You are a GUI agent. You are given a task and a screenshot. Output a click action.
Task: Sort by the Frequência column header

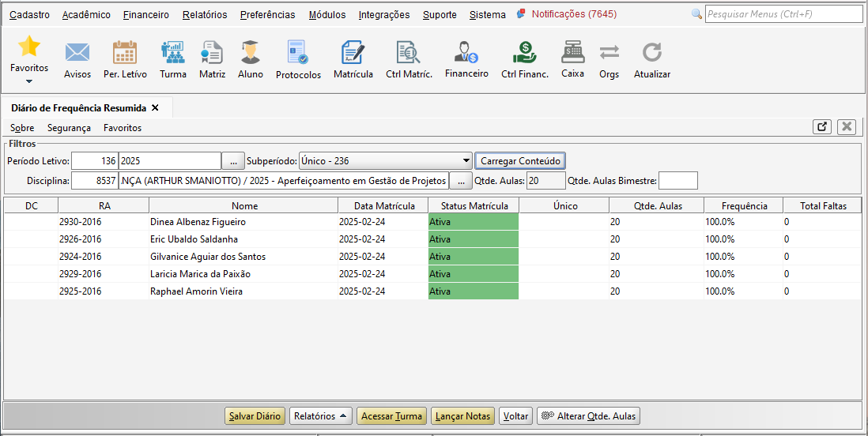(x=744, y=206)
